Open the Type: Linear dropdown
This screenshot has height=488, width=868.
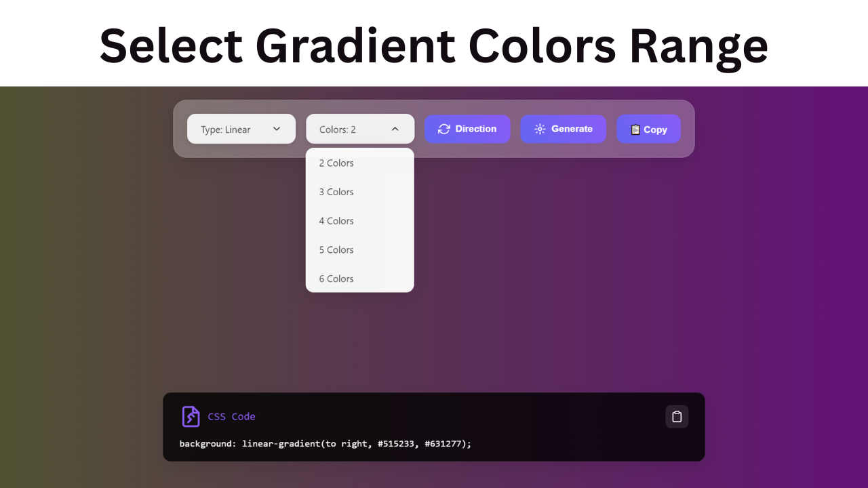coord(241,128)
